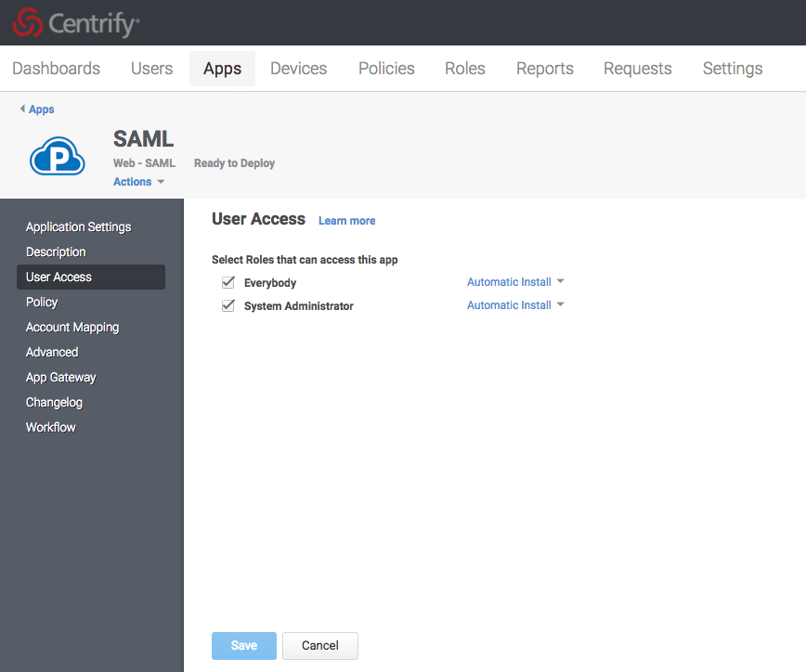806x672 pixels.
Task: Navigate to the Roles tab
Action: point(464,69)
